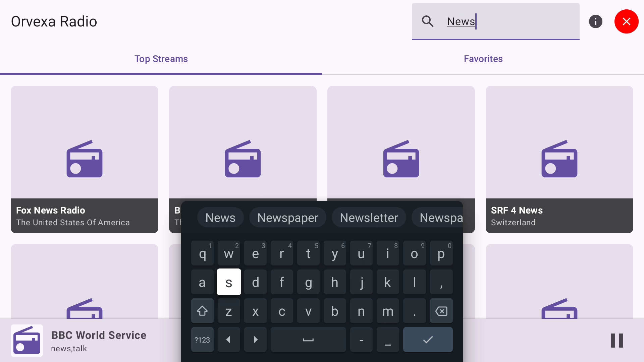Tap the t key on keyboard
The height and width of the screenshot is (362, 644).
pos(308,253)
